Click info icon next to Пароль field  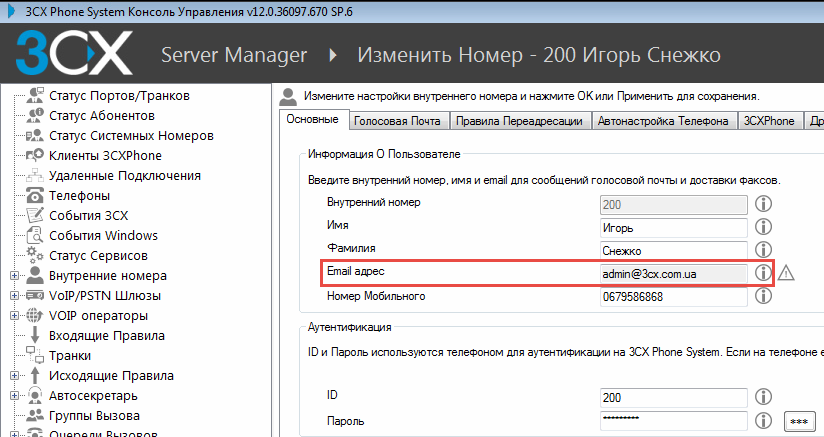(763, 420)
